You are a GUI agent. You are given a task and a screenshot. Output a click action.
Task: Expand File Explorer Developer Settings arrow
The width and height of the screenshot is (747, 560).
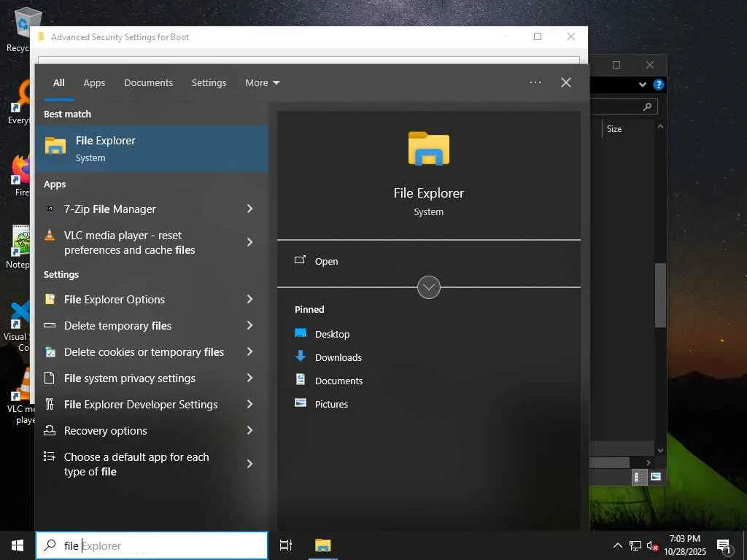[x=249, y=404]
